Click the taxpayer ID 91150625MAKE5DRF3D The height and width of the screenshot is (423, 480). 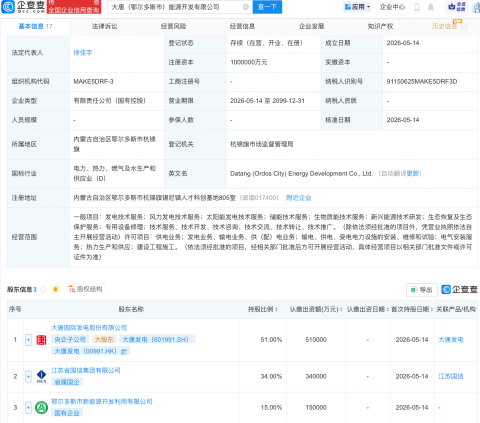422,81
